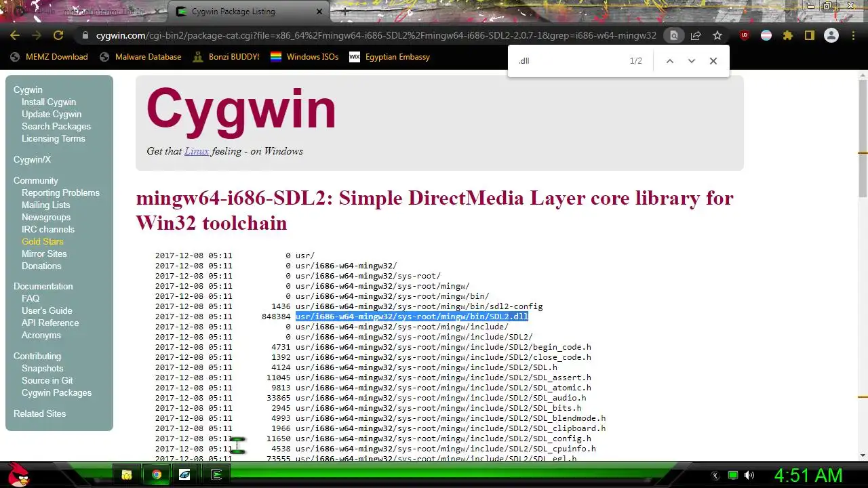This screenshot has height=488, width=868.
Task: Click the find-in-page search icon in address bar
Action: [x=673, y=35]
